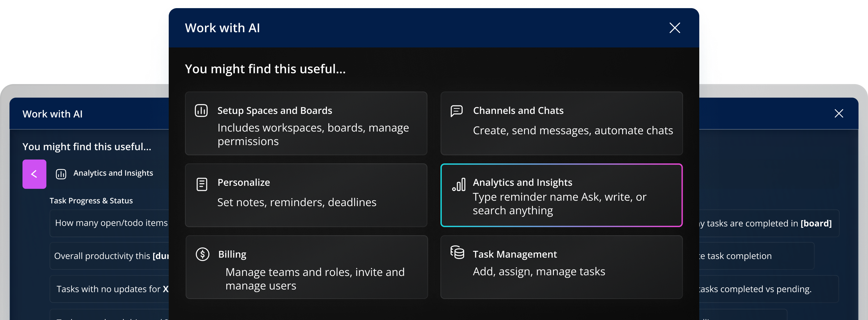Click the Personalize notes icon
Screen dimensions: 868x320
(x=202, y=184)
